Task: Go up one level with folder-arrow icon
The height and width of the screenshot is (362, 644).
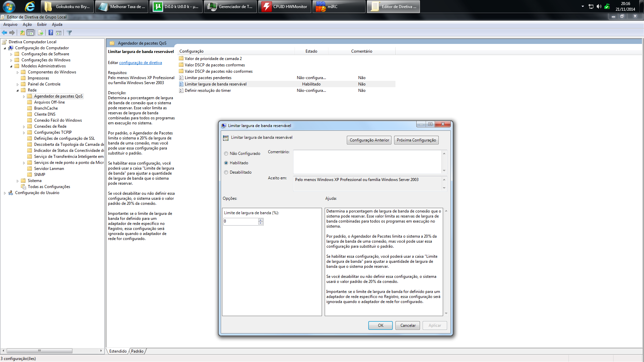Action: (22, 33)
